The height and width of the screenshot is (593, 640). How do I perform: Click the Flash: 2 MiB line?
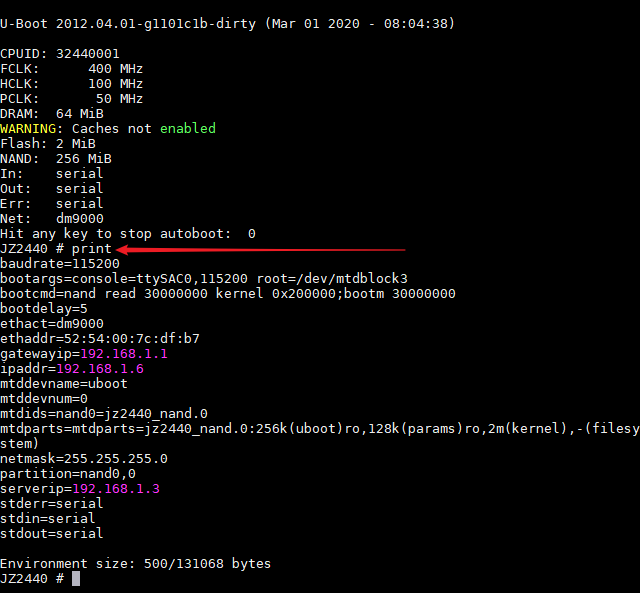tap(48, 144)
